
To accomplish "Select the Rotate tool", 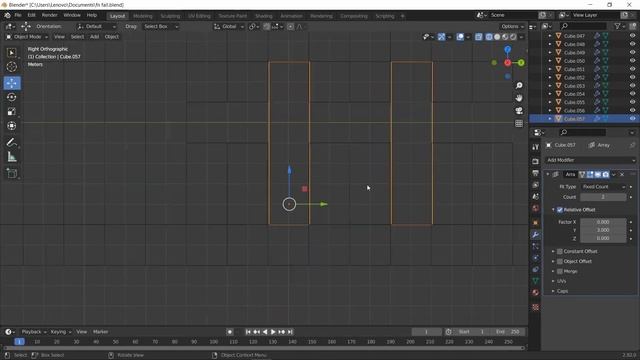I will pos(11,97).
